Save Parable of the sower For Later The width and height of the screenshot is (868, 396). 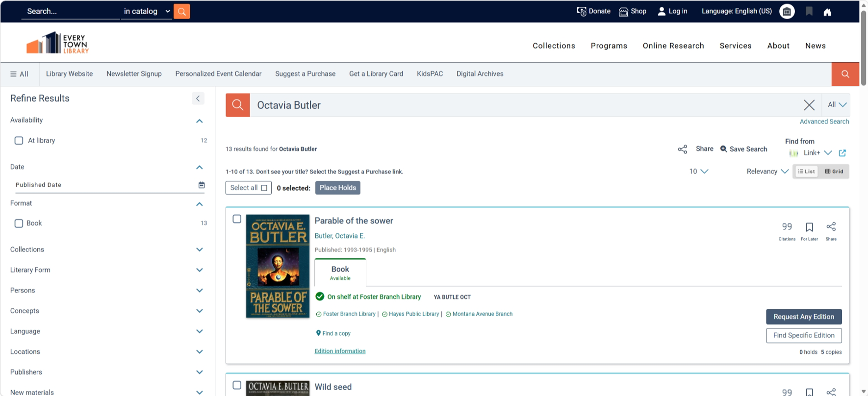[809, 231]
